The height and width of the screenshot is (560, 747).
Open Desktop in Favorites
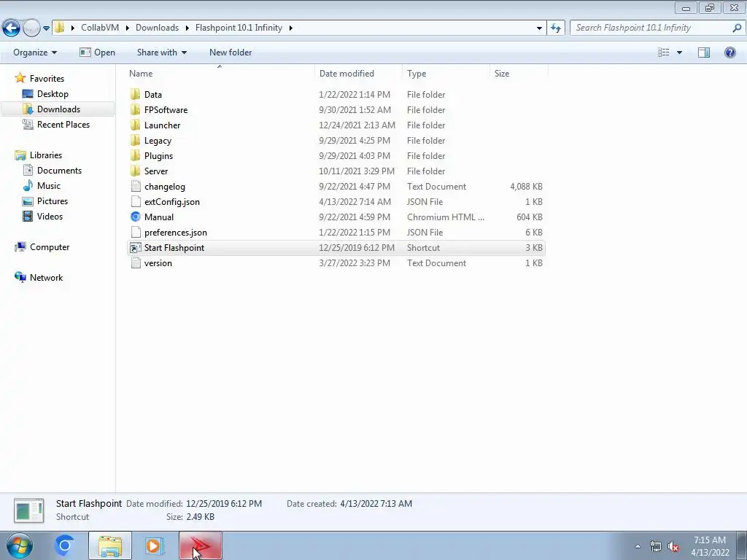coord(53,94)
